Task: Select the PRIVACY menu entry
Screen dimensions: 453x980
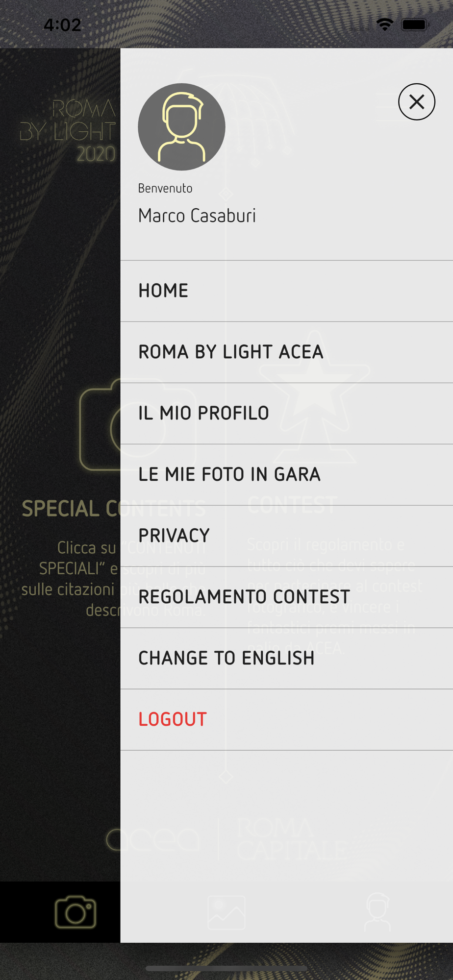Action: tap(174, 536)
